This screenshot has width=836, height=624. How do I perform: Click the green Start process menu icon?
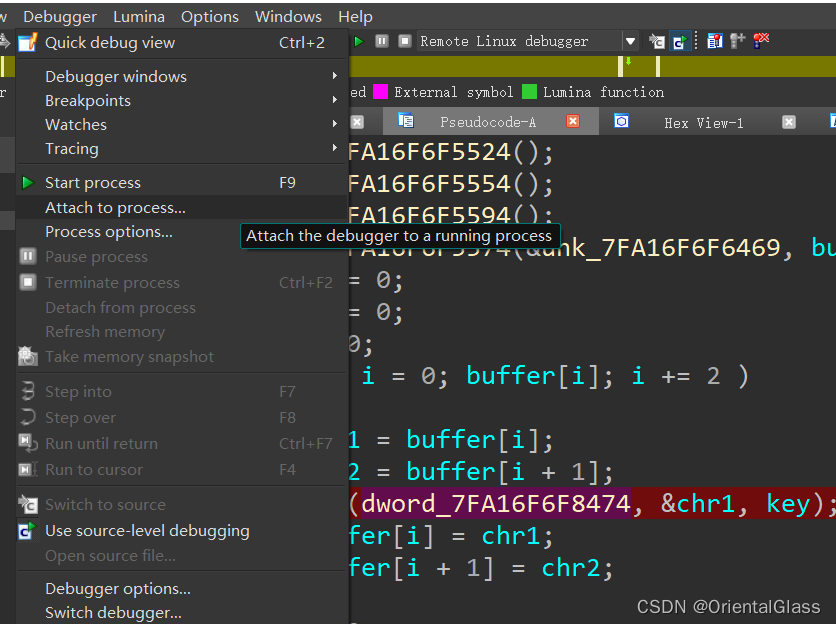[x=28, y=183]
